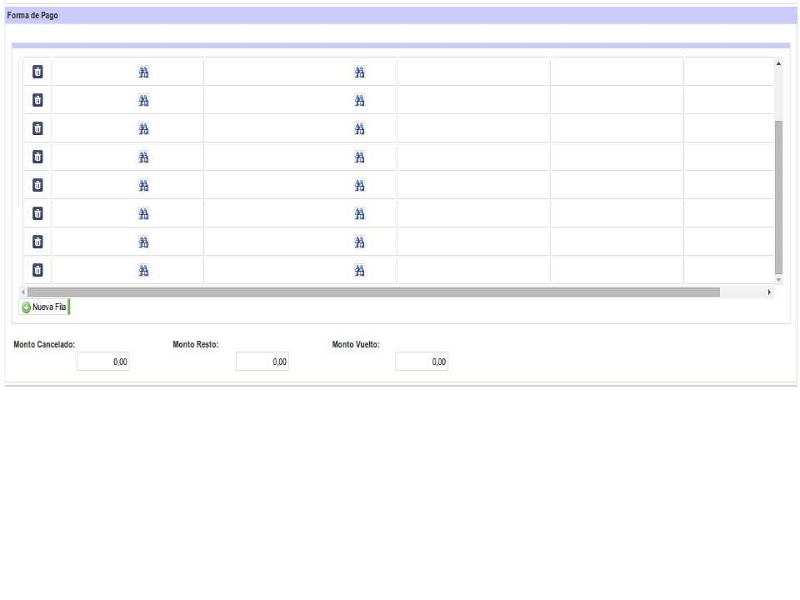
Task: Click the trash icon in the fifth visible row
Action: point(38,185)
